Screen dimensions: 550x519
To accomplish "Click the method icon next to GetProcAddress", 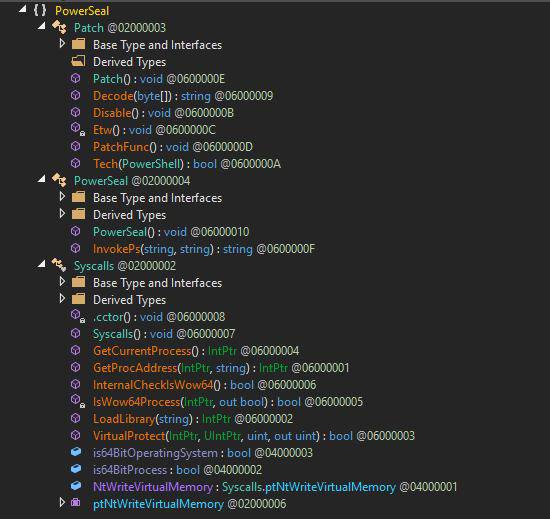I will 75,367.
